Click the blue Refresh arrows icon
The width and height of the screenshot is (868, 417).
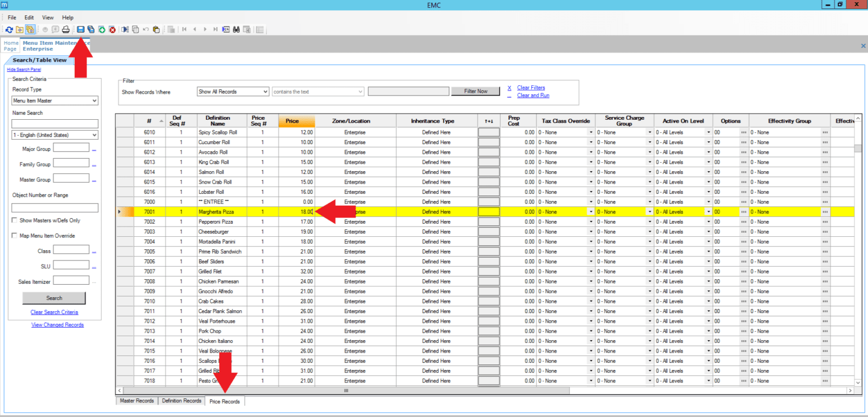[x=9, y=29]
